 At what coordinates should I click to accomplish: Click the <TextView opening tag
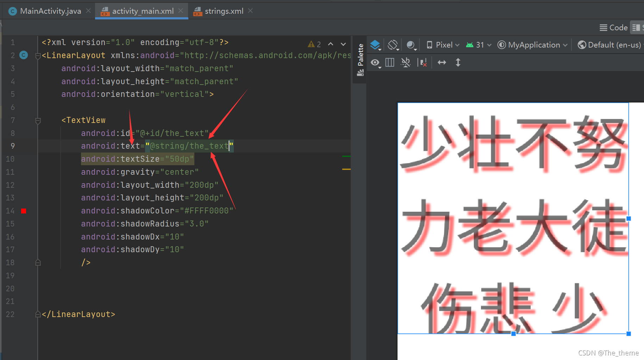[x=83, y=120]
